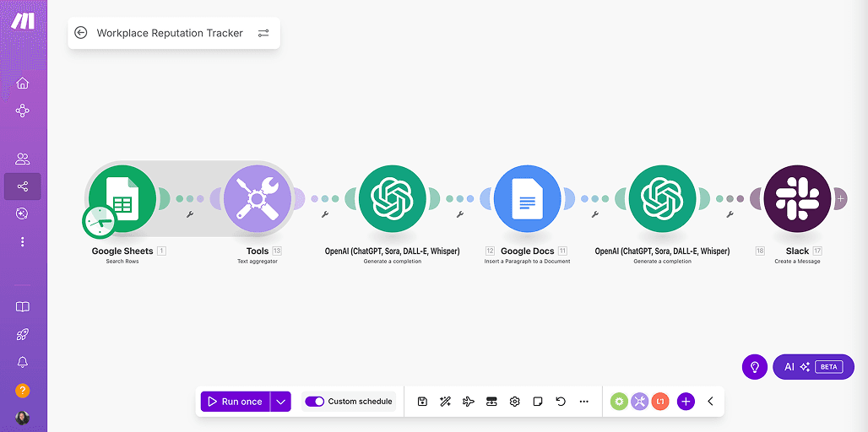Add a module after Slack with plus
This screenshot has width=868, height=432.
point(840,198)
